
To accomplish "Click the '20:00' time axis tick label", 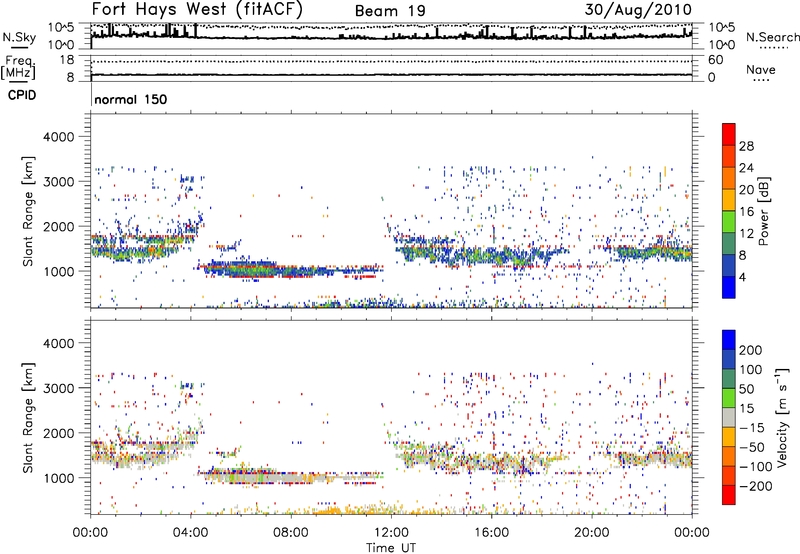I will pyautogui.click(x=592, y=533).
